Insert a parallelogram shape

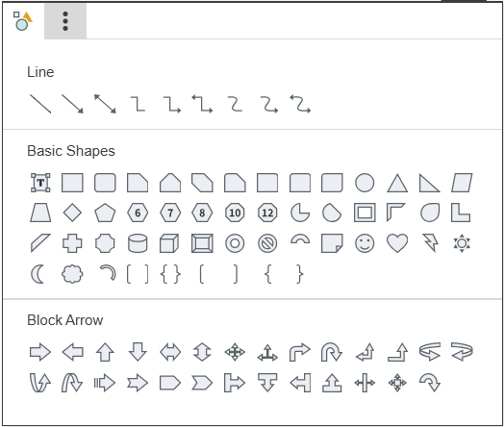(462, 183)
